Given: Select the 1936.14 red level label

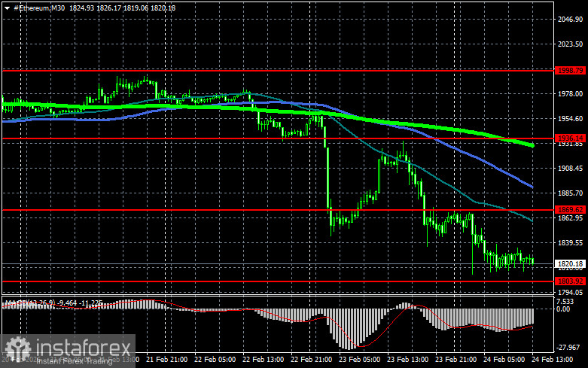Looking at the screenshot, I should click(x=570, y=138).
